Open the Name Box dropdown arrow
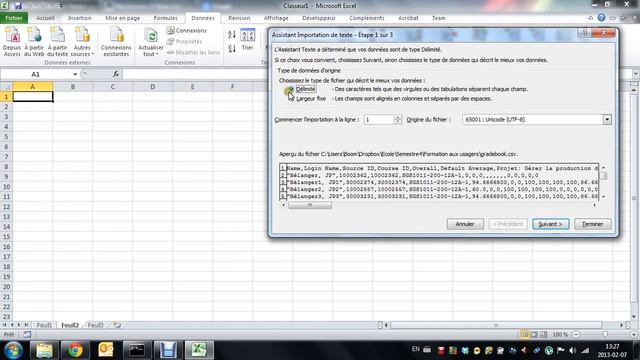Image resolution: width=640 pixels, height=360 pixels. [x=75, y=74]
